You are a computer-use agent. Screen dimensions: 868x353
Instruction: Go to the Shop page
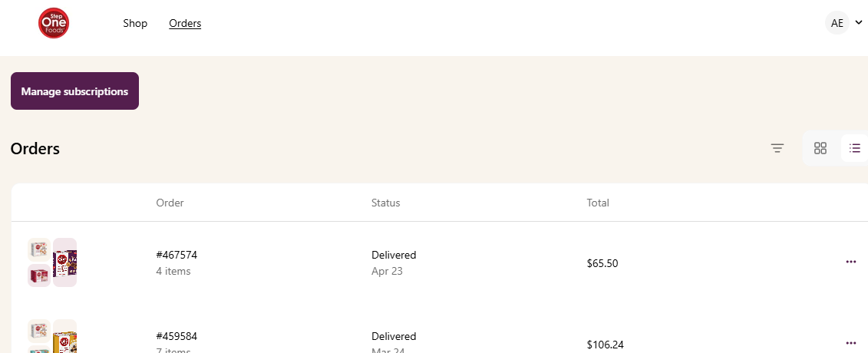coord(135,23)
